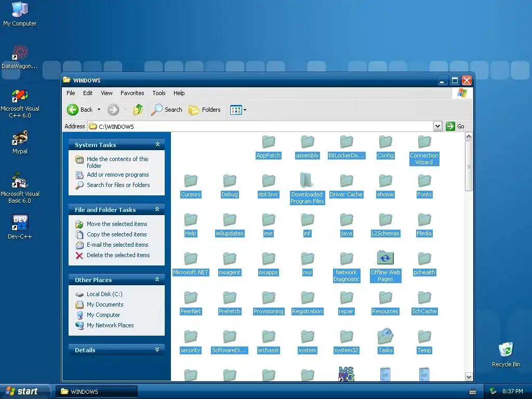532x399 pixels.
Task: Open the Edit menu
Action: coord(88,93)
